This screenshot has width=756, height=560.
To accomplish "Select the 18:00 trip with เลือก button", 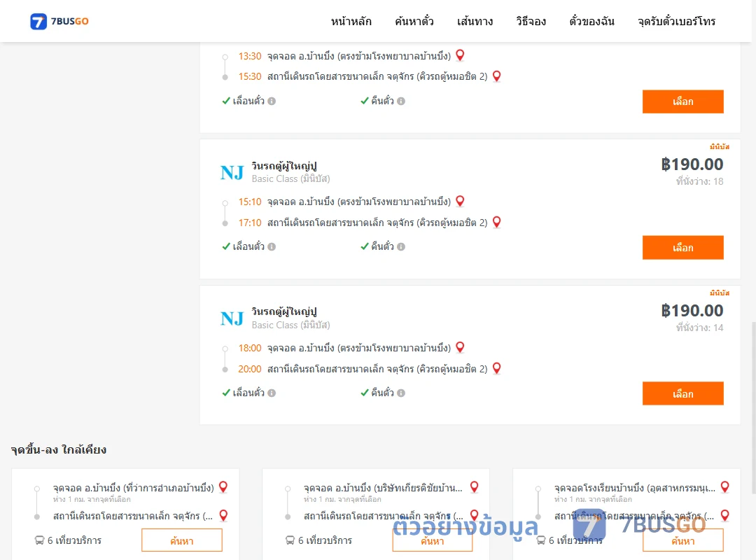I will [x=682, y=393].
